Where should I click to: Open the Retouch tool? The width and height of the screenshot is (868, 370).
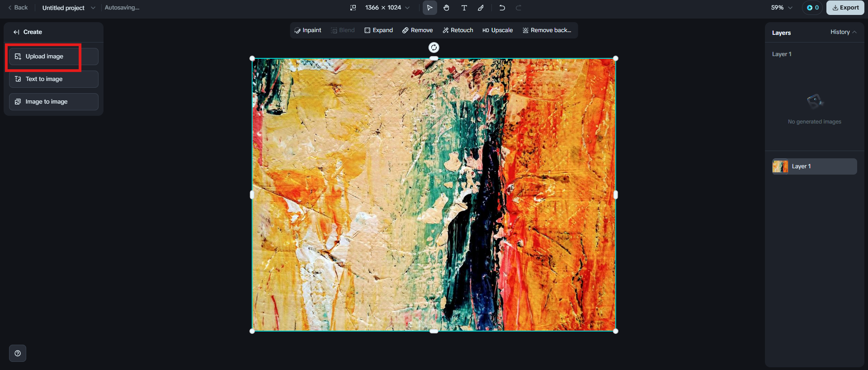(458, 30)
